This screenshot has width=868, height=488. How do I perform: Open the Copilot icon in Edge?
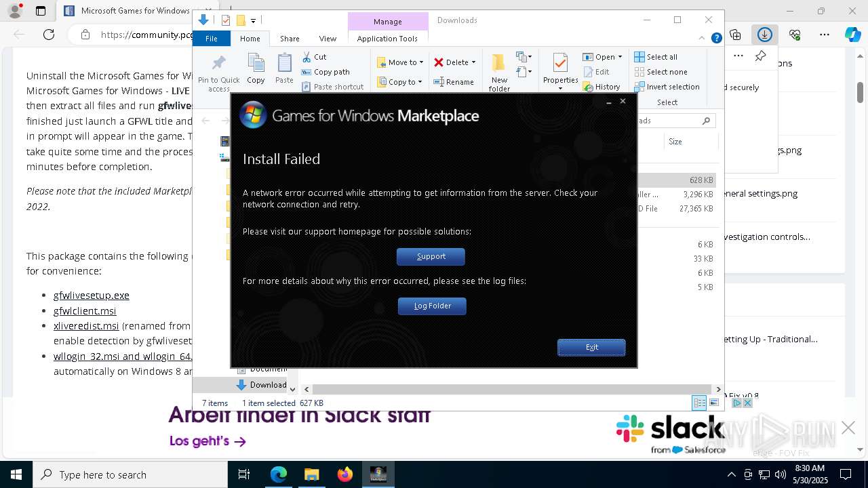(x=852, y=35)
